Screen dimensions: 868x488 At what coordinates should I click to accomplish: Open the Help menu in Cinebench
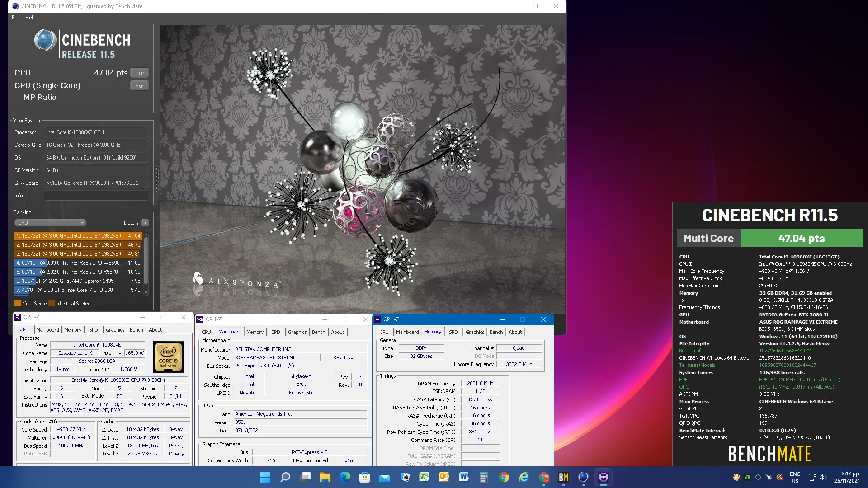(x=30, y=18)
